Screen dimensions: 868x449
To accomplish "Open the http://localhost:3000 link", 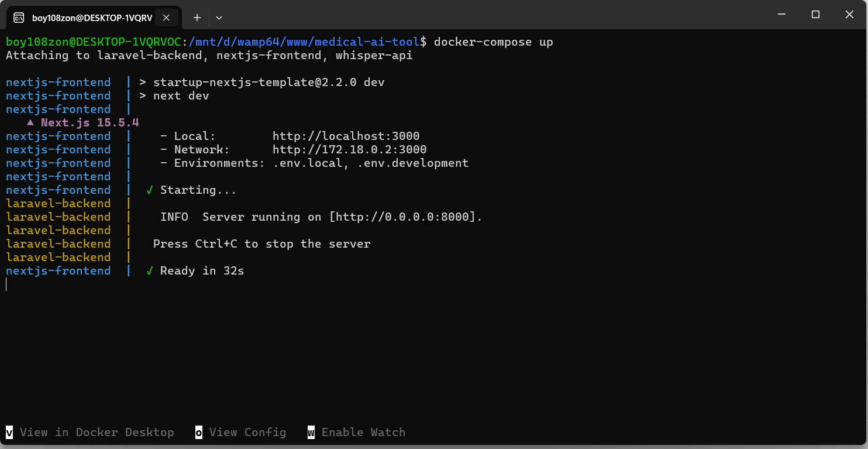I will point(346,136).
